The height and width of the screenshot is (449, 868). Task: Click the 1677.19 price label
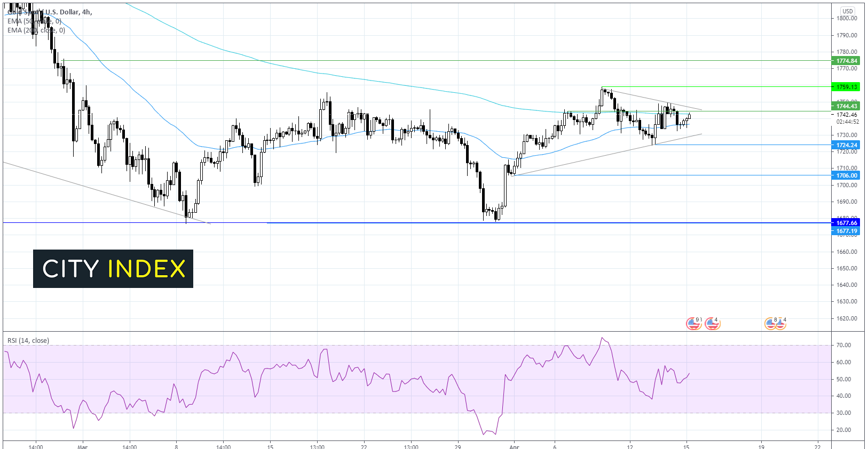coord(847,231)
